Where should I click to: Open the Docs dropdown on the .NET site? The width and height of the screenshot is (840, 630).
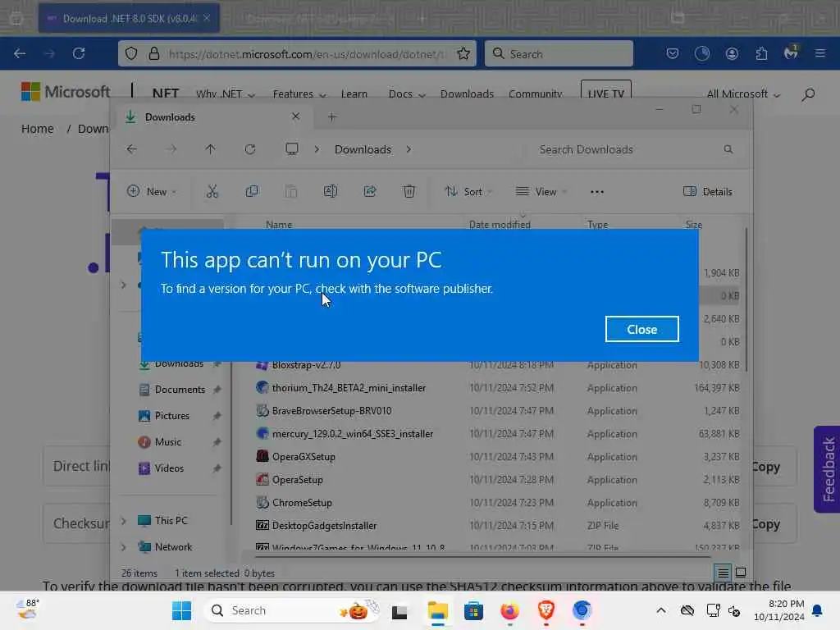[407, 94]
